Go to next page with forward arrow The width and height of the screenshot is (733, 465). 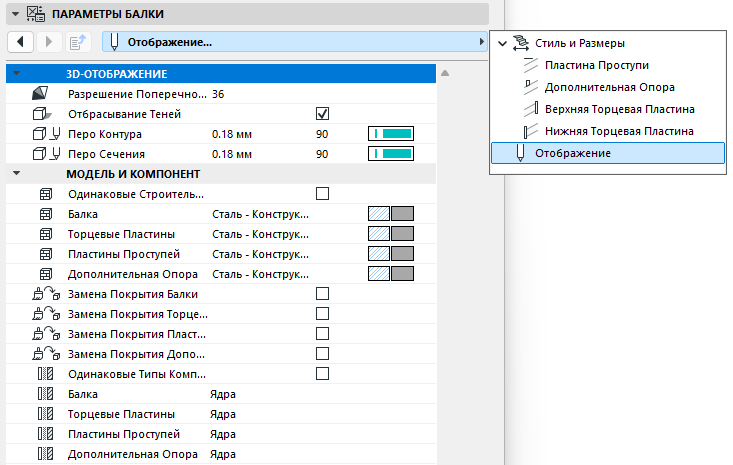tap(48, 42)
